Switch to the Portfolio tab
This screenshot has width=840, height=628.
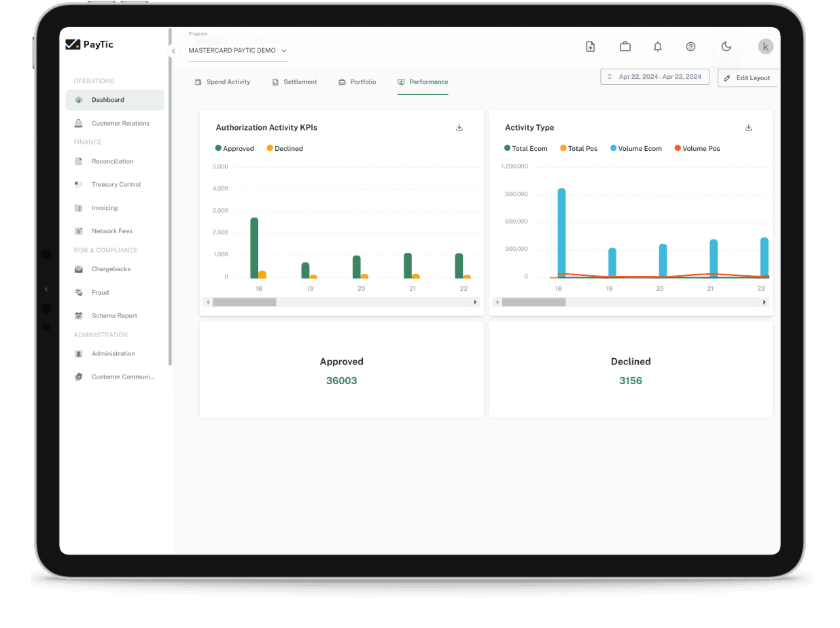(x=357, y=82)
